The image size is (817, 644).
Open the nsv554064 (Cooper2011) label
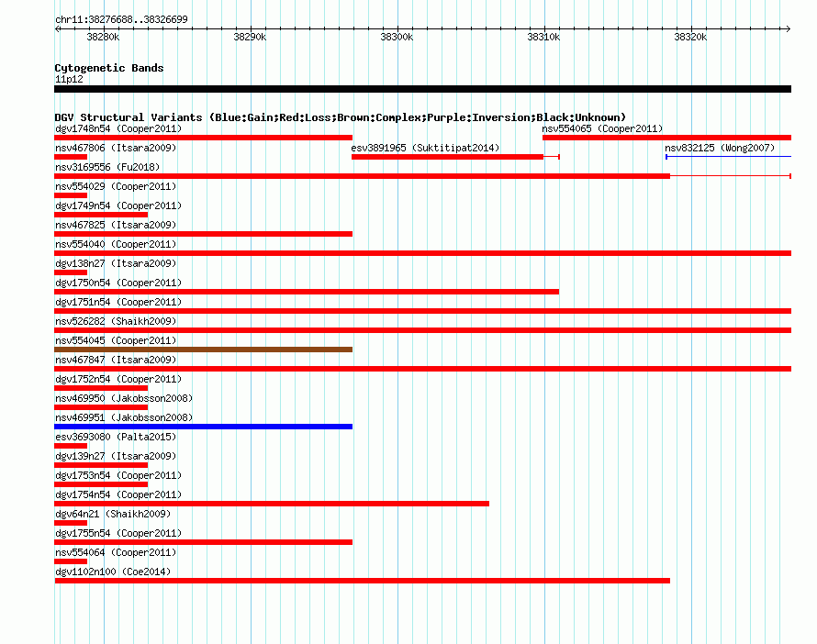[x=116, y=552]
